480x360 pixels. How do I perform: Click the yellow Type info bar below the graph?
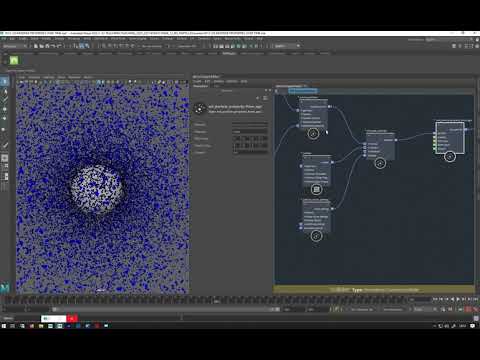pos(373,290)
